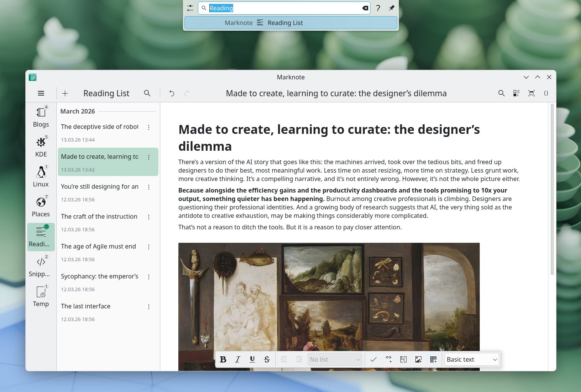This screenshot has width=581, height=392.
Task: Open the hamburger menu
Action: click(41, 93)
